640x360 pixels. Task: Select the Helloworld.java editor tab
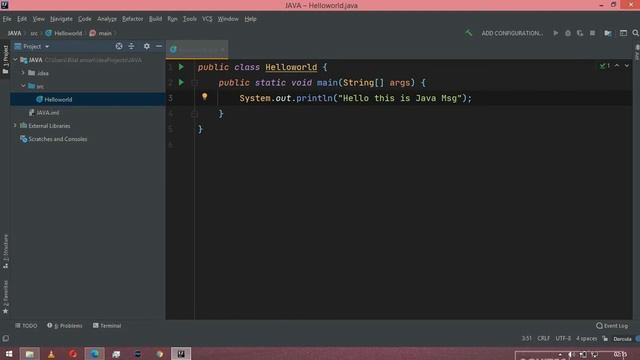(198, 49)
